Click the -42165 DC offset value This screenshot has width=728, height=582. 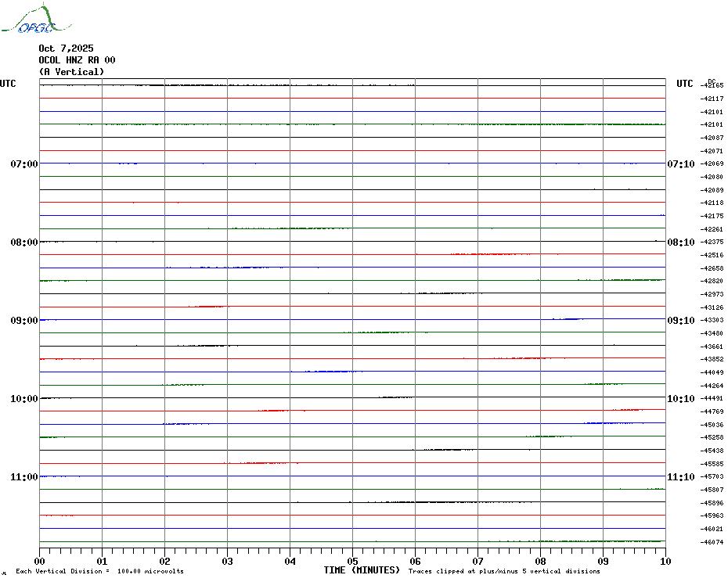(713, 85)
